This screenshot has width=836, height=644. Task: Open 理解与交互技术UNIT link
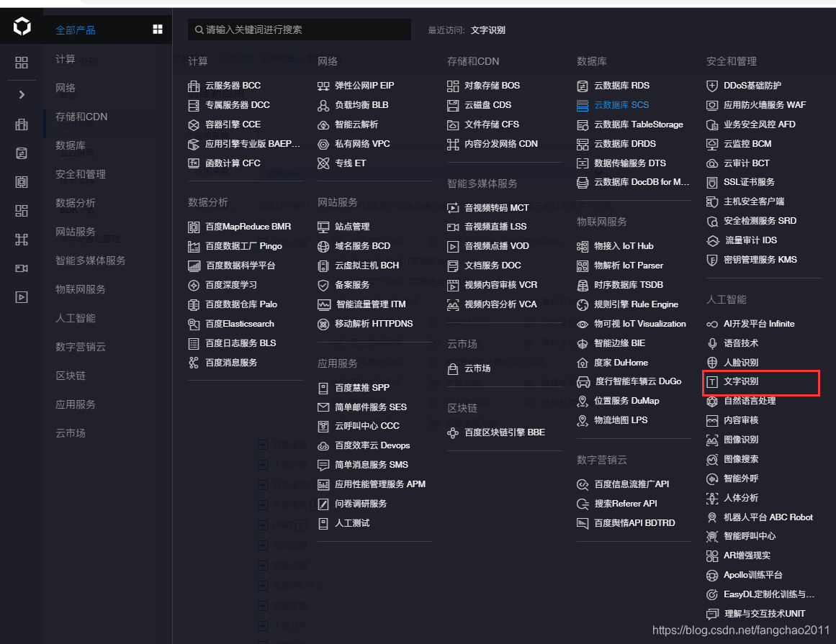765,614
